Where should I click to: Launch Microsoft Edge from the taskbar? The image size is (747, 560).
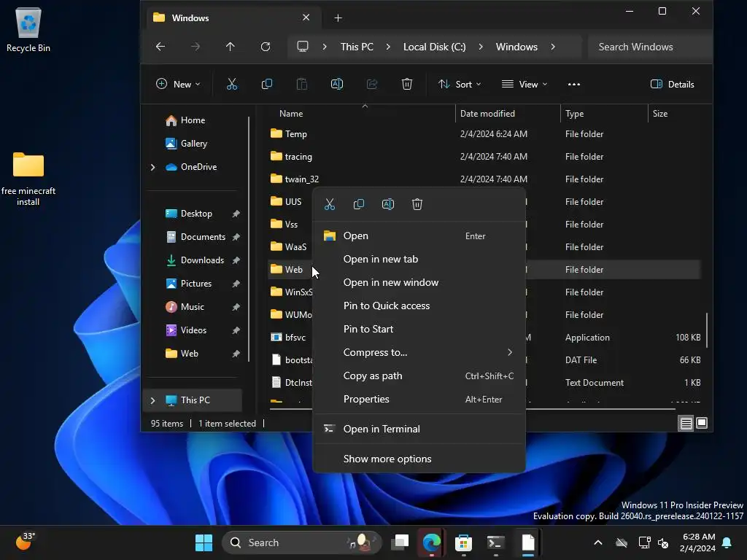432,542
